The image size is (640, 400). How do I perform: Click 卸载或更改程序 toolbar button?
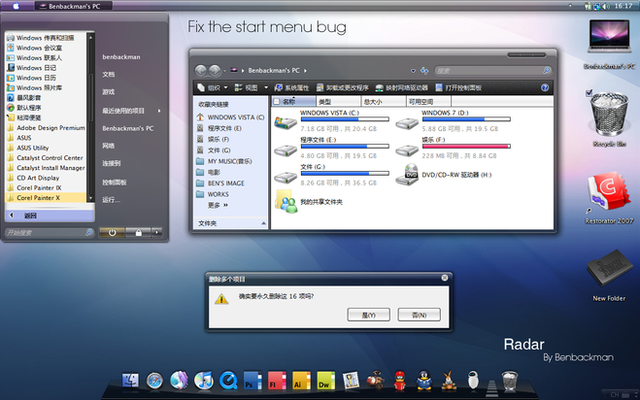click(x=342, y=88)
